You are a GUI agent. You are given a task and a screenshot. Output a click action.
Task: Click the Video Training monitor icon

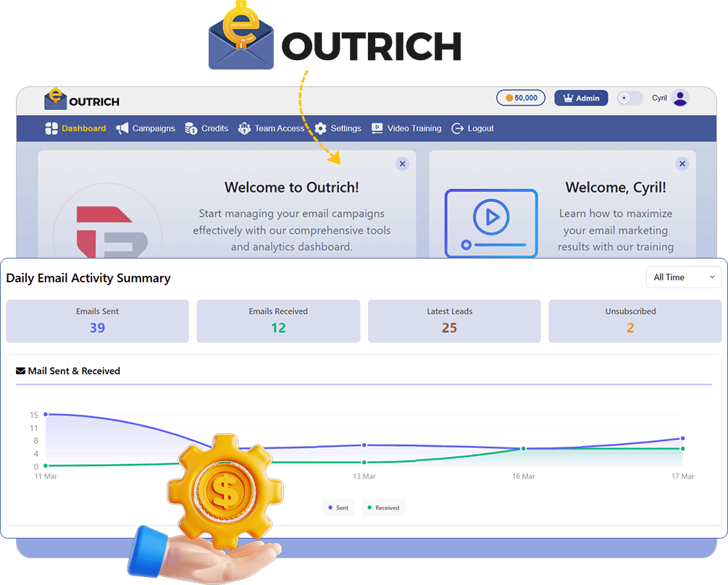(377, 128)
